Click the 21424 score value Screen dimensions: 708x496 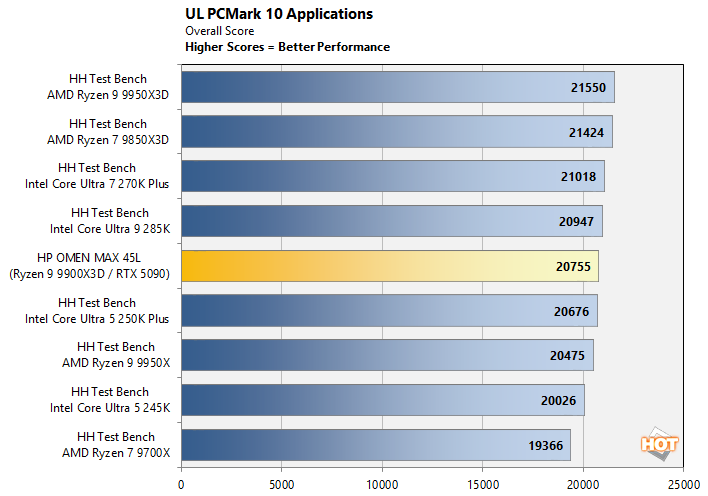[586, 132]
